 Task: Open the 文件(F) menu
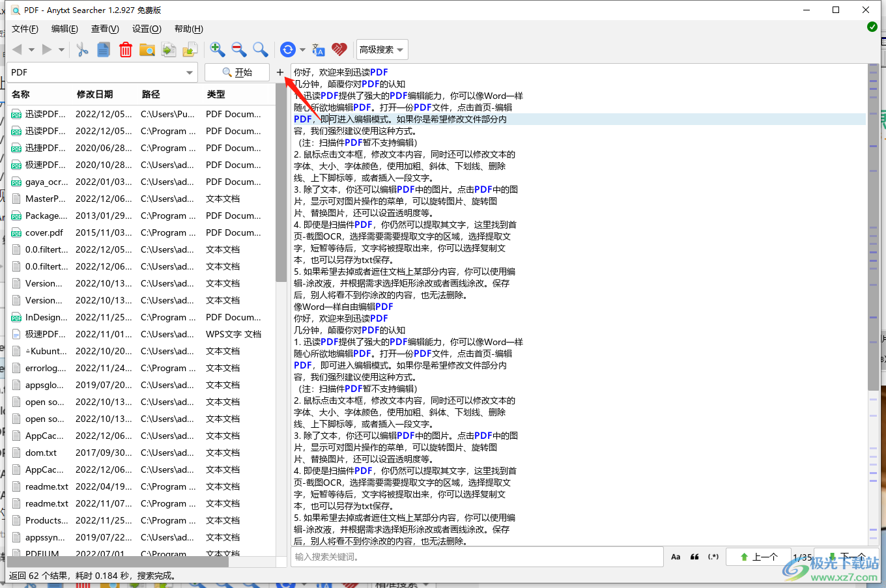25,29
